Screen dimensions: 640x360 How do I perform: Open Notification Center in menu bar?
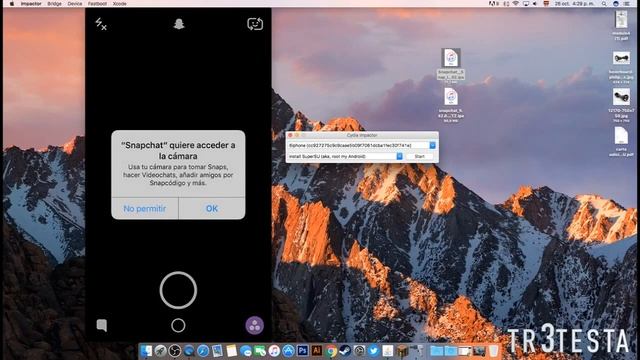point(627,4)
